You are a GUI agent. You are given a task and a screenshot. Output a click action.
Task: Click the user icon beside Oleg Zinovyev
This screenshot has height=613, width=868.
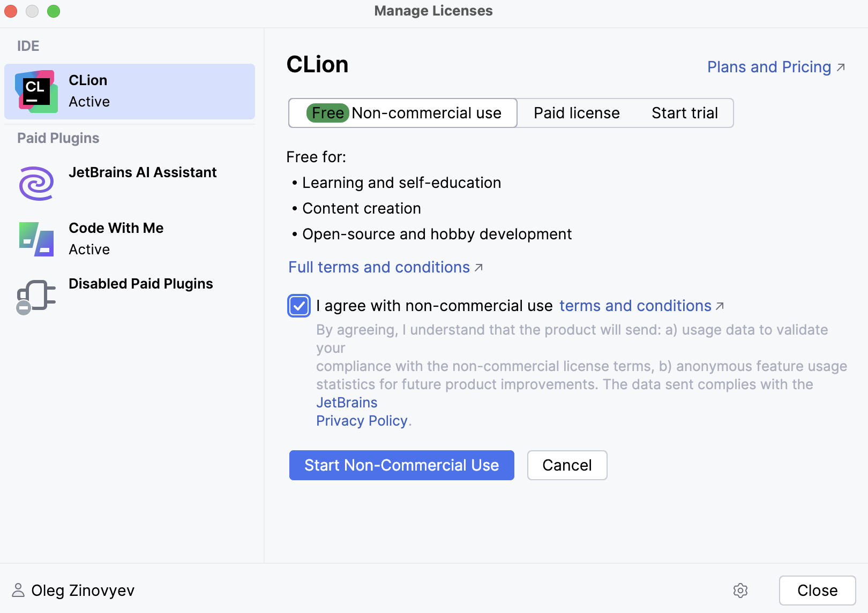point(19,591)
